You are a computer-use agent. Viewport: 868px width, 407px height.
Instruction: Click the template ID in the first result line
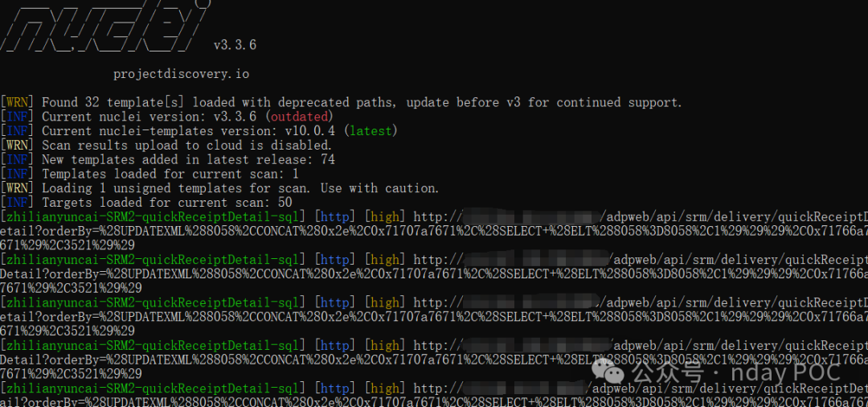click(x=152, y=217)
